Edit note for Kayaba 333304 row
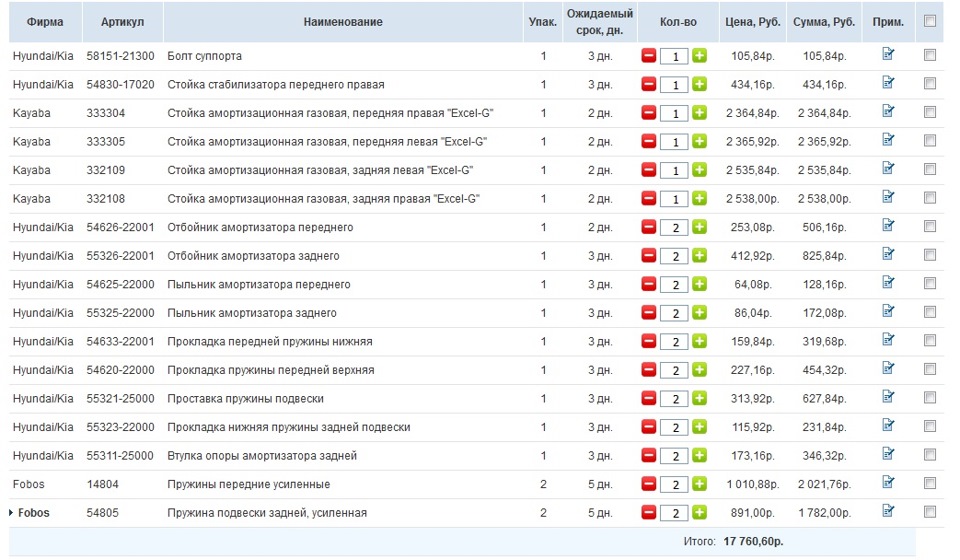Screen dimensions: 960x560 coord(888,111)
